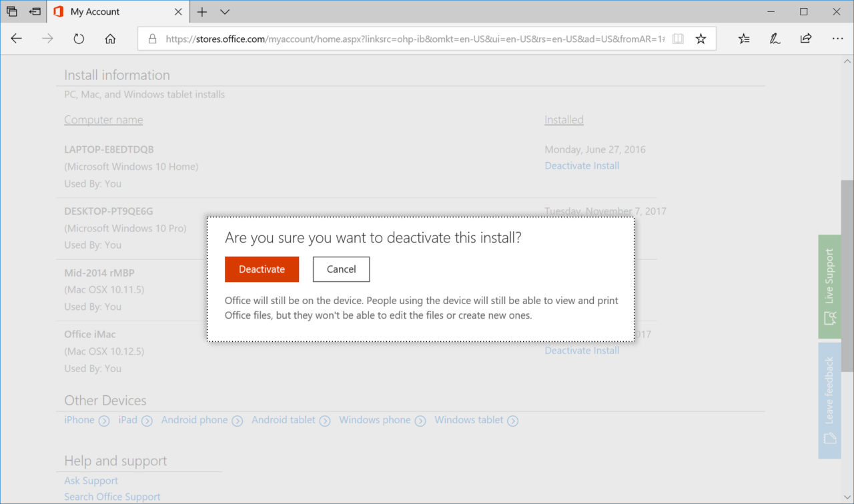This screenshot has height=504, width=854.
Task: Click the Help and support heading
Action: (115, 461)
